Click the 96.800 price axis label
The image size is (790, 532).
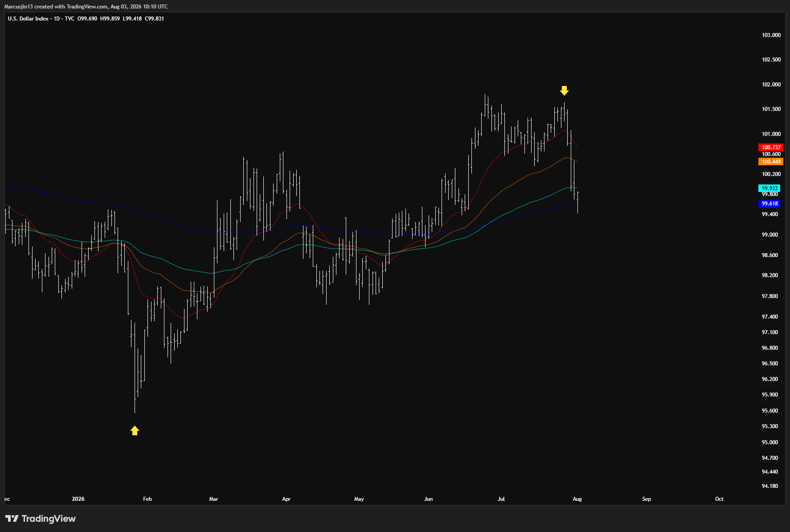point(770,348)
